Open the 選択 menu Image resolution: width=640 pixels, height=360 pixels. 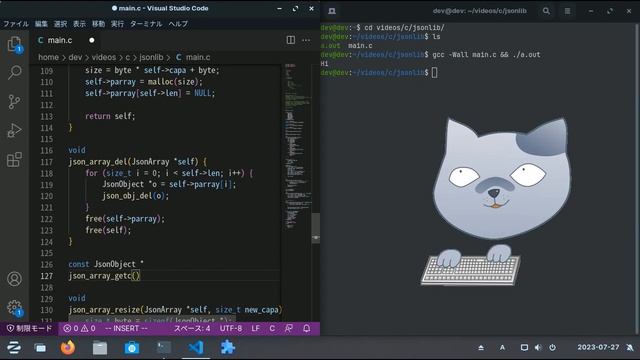(x=60, y=24)
